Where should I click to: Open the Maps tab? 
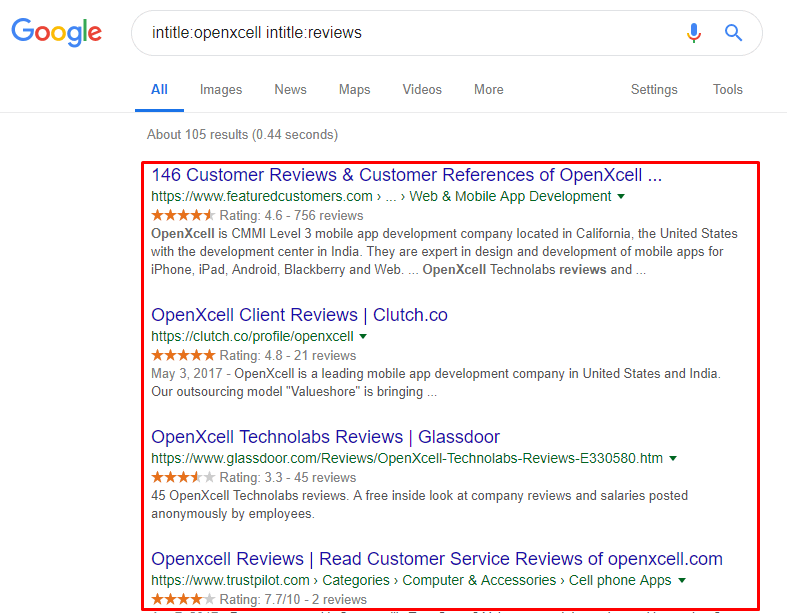[x=354, y=90]
